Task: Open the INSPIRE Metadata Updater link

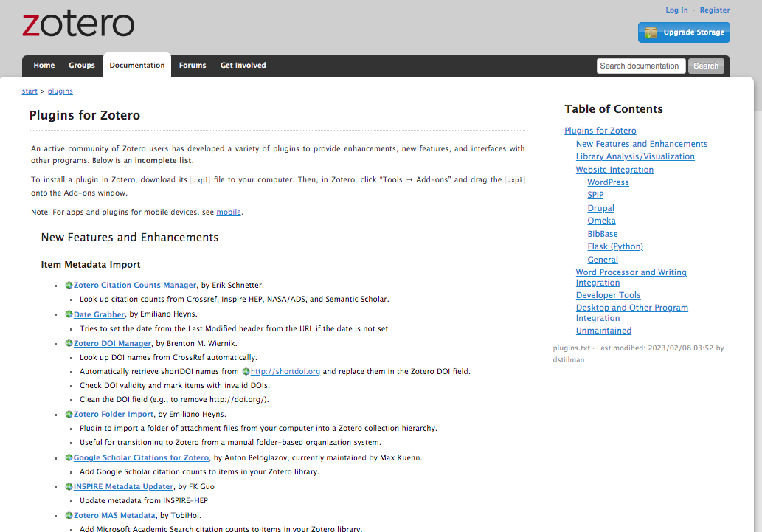Action: click(x=123, y=486)
